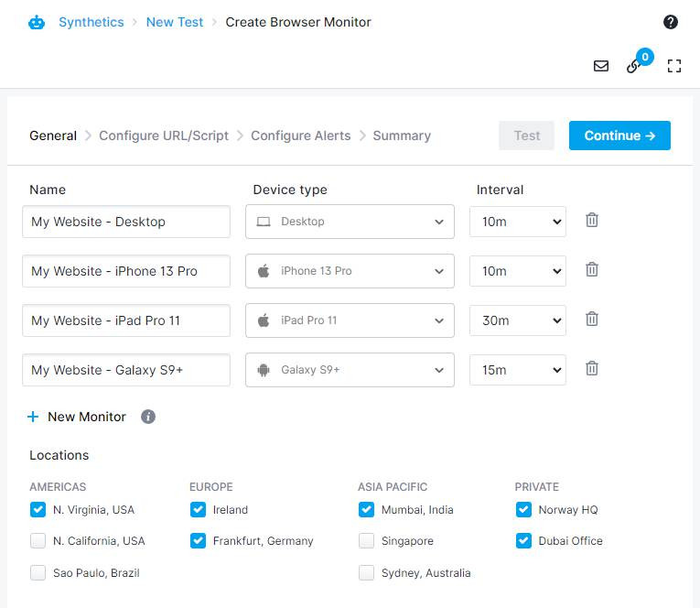Toggle fullscreen mode icon
This screenshot has height=608, width=700.
[x=674, y=66]
